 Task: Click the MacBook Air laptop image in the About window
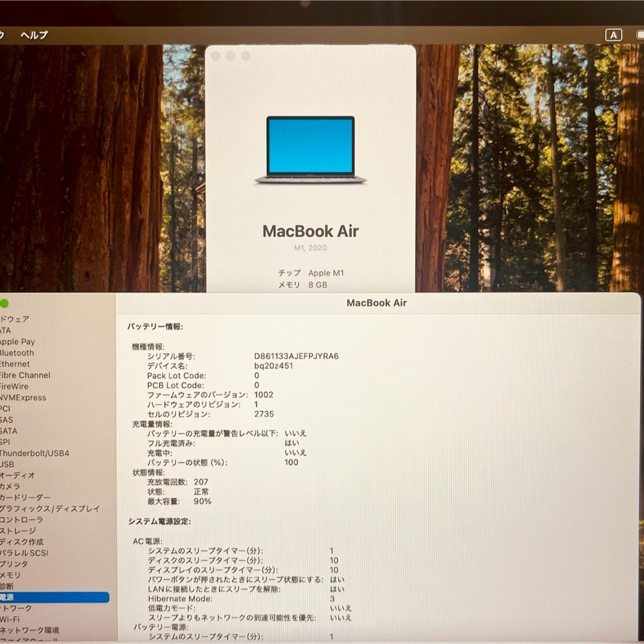(311, 150)
